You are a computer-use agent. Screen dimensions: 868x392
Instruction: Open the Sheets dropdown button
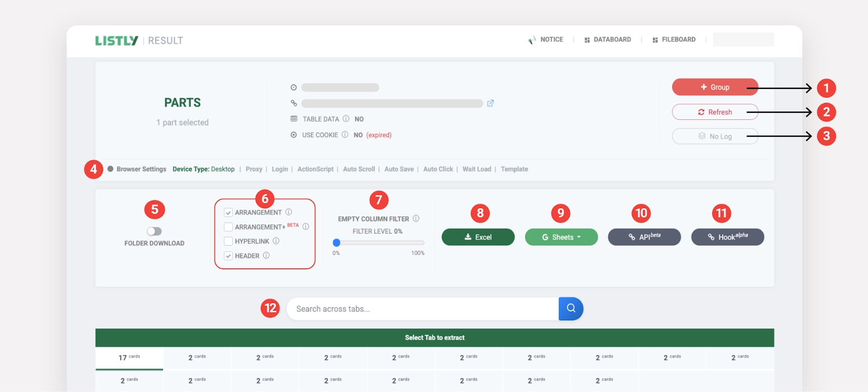pos(561,237)
